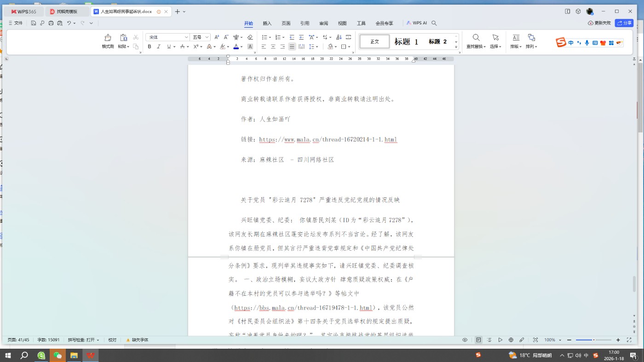Click the zoom slider in the status bar
The image size is (644, 362).
(593, 340)
